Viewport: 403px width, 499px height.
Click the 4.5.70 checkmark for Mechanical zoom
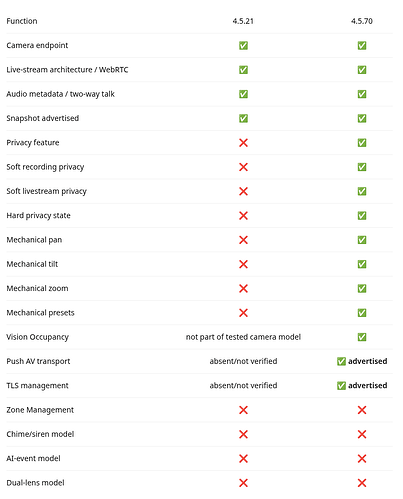(362, 288)
